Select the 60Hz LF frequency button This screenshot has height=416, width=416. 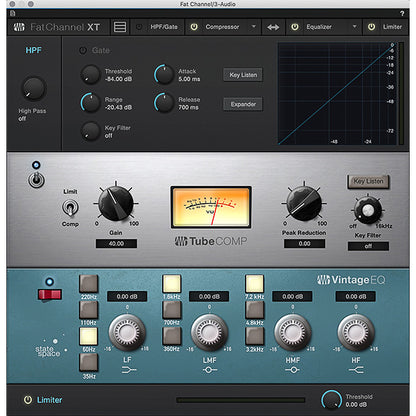click(x=89, y=336)
